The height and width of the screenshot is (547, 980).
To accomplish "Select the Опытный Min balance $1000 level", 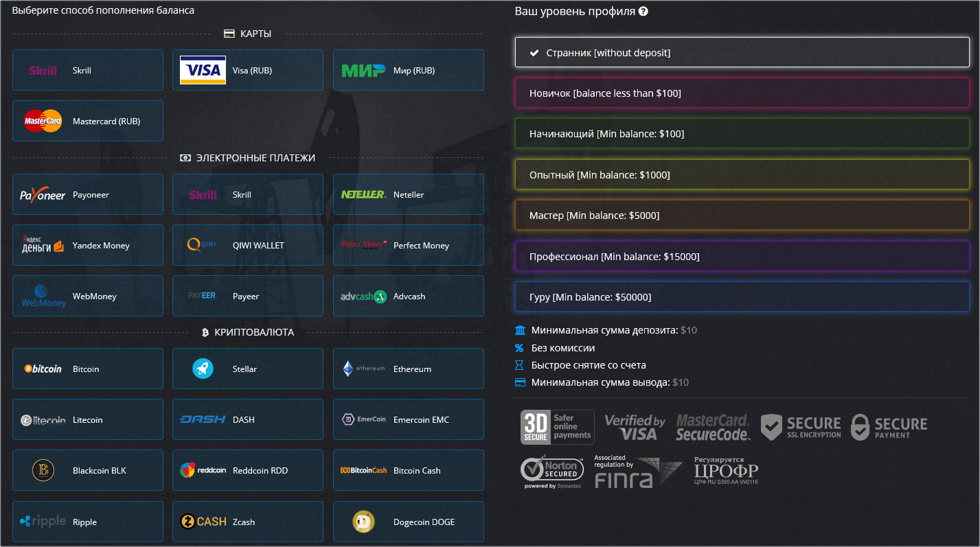I will click(x=742, y=175).
